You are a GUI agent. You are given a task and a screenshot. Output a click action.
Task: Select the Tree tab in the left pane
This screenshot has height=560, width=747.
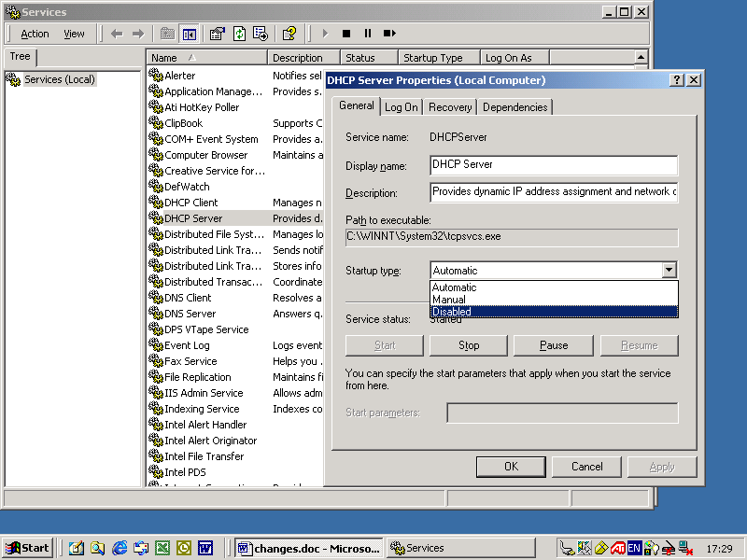(20, 56)
